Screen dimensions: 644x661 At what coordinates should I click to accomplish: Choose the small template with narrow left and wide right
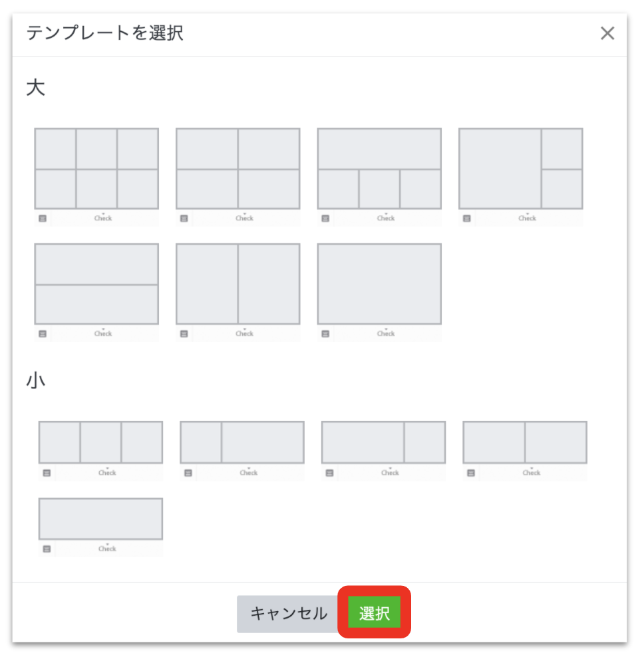(242, 442)
